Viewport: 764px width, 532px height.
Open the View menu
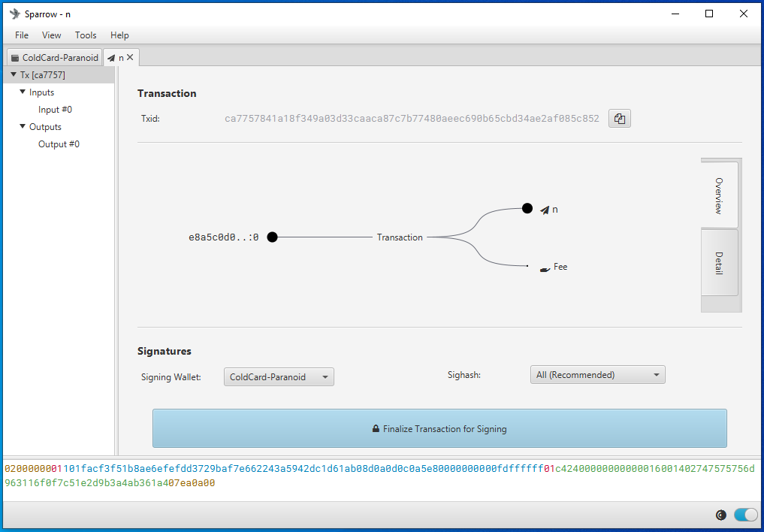pos(51,35)
